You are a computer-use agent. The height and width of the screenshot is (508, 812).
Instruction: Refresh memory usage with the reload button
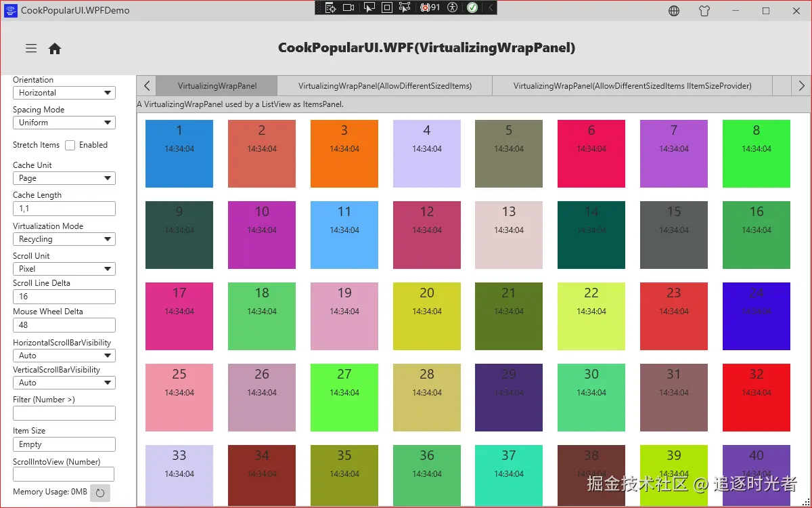100,492
